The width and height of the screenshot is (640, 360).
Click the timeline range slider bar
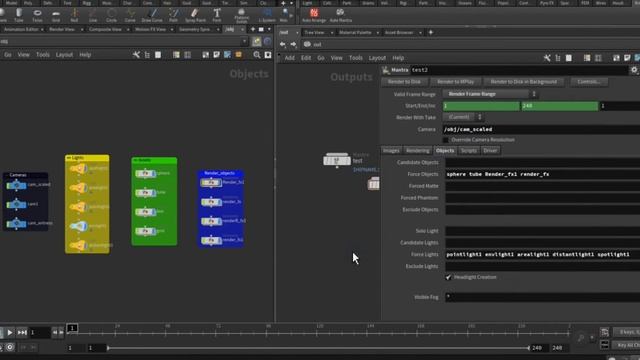(318, 348)
